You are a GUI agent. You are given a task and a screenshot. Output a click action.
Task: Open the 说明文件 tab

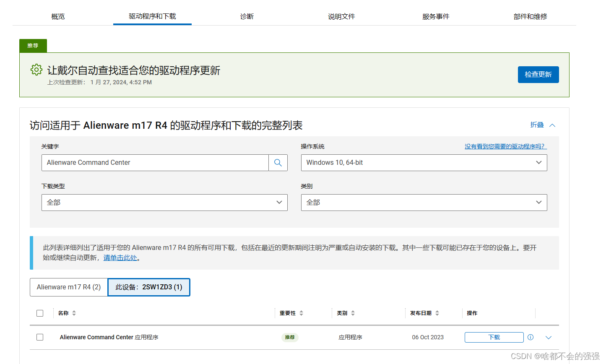(x=341, y=16)
